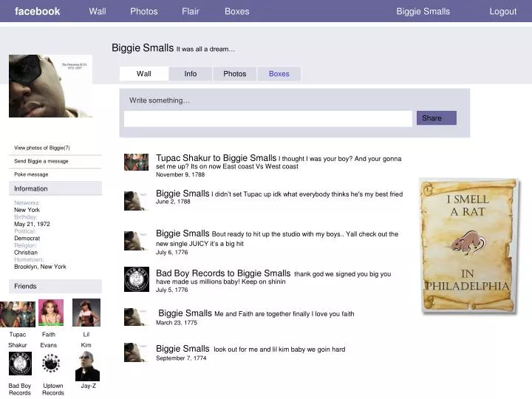The width and height of the screenshot is (532, 399).
Task: Click May 21, 1972 birthday value
Action: tap(32, 224)
